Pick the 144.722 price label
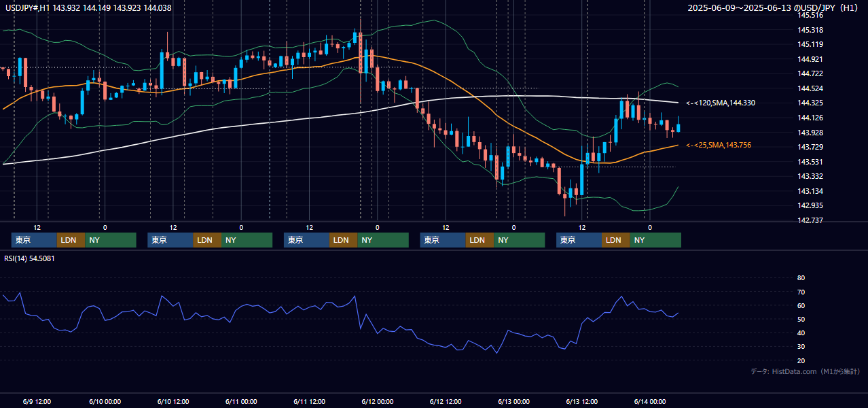The width and height of the screenshot is (868, 408). pyautogui.click(x=810, y=73)
